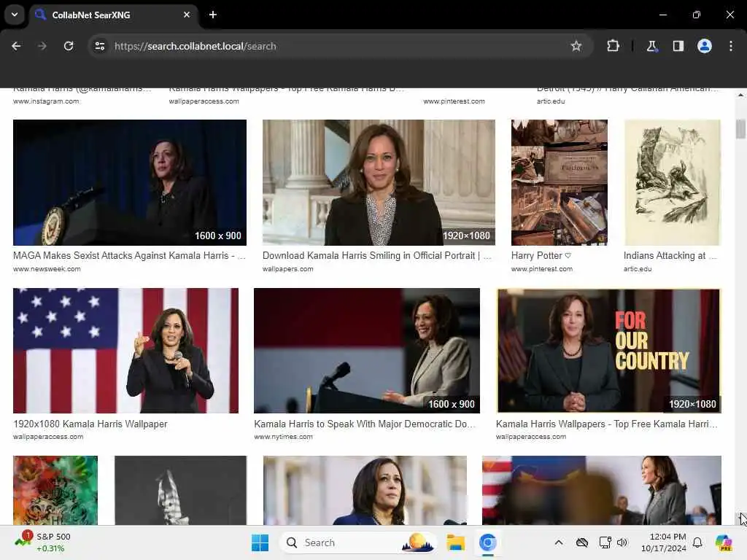Screen dimensions: 747x560
Task: Toggle the browser side panel
Action: point(678,46)
